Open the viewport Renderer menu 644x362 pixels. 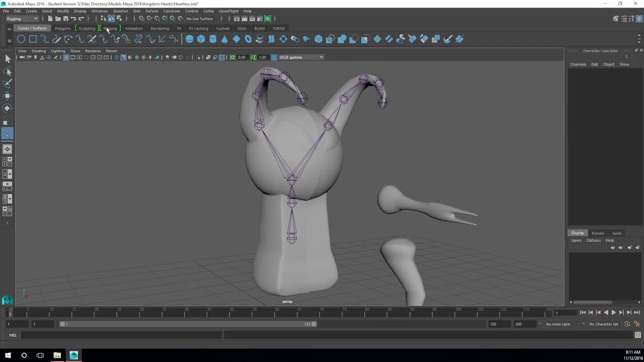click(x=93, y=51)
